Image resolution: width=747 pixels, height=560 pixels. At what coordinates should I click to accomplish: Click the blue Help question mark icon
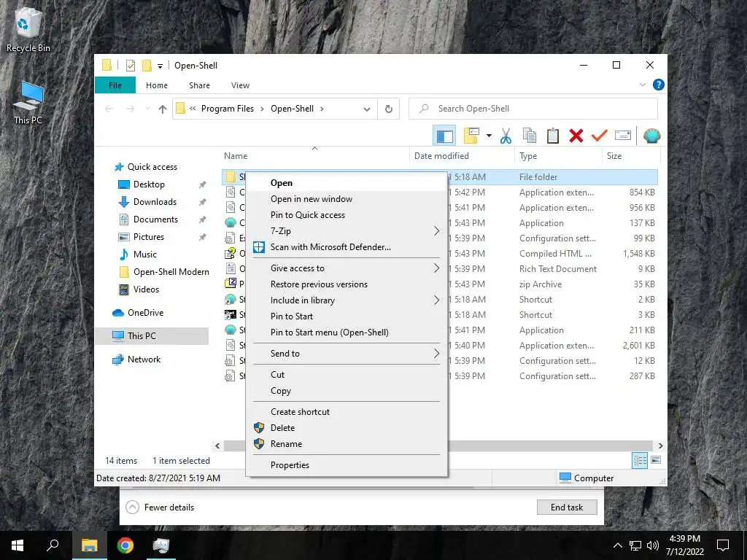pos(659,85)
